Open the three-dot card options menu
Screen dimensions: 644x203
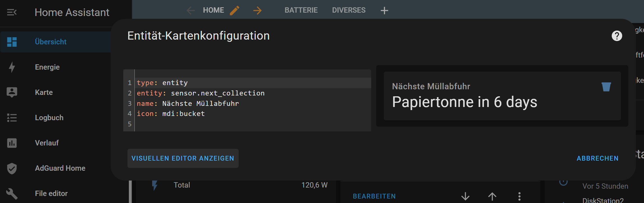click(x=519, y=196)
